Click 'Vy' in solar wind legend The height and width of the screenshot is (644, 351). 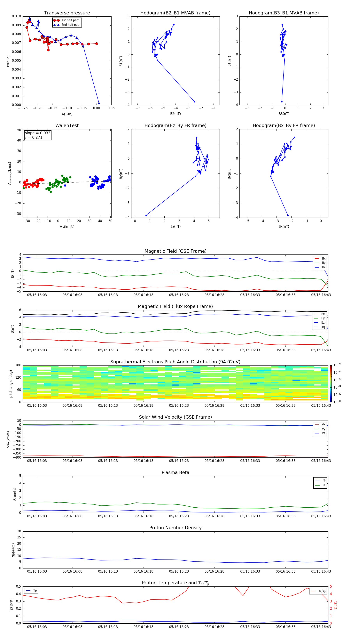[320, 429]
